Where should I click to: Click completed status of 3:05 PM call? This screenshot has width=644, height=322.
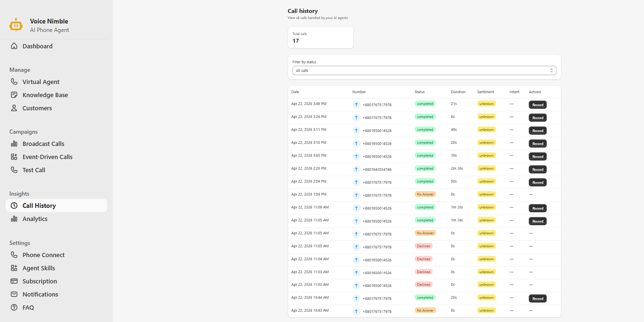[x=425, y=155]
